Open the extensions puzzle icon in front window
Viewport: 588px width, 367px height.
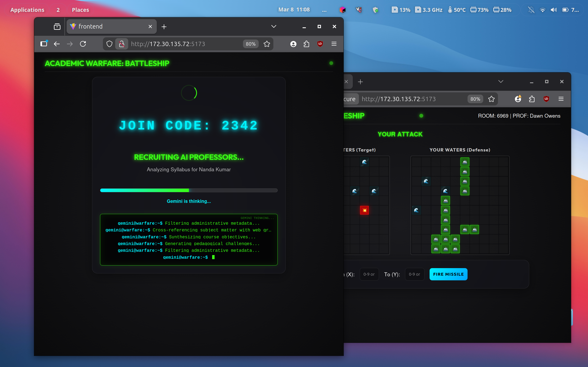click(x=306, y=44)
